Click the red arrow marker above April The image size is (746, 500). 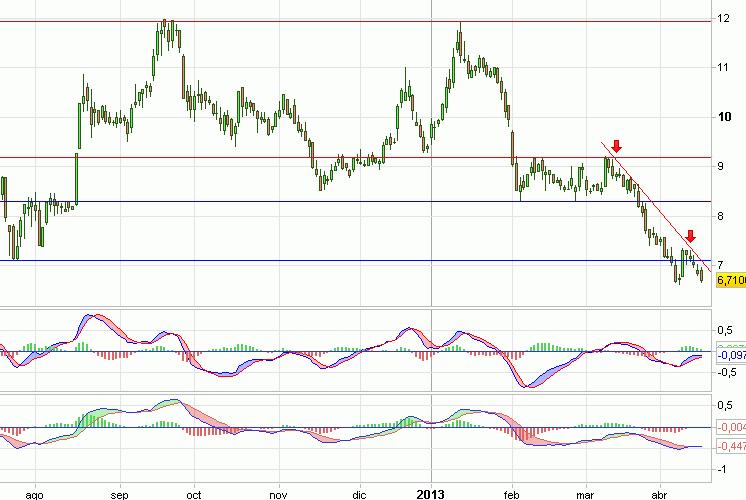tap(690, 237)
